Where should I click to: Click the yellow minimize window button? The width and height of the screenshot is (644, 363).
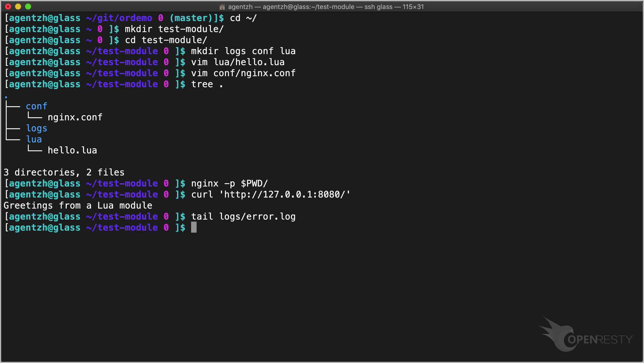click(18, 7)
